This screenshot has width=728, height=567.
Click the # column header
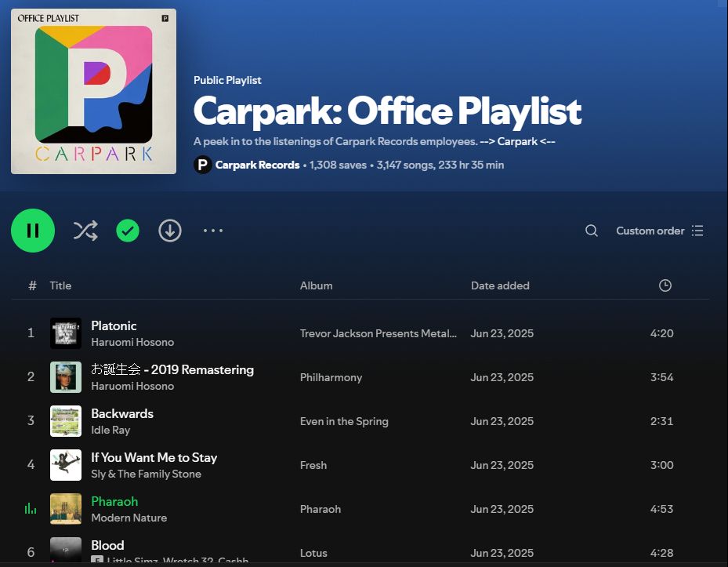click(x=32, y=285)
